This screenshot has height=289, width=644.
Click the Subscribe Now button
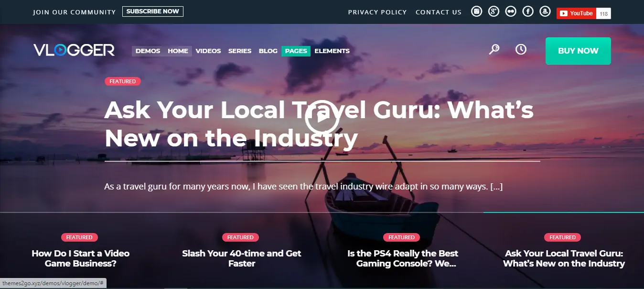[x=153, y=11]
